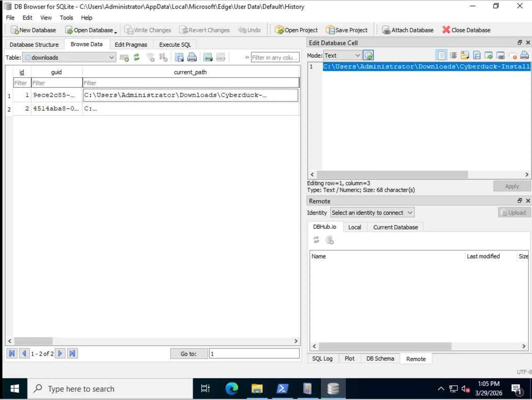Open the Table downloads dropdown

(x=69, y=57)
